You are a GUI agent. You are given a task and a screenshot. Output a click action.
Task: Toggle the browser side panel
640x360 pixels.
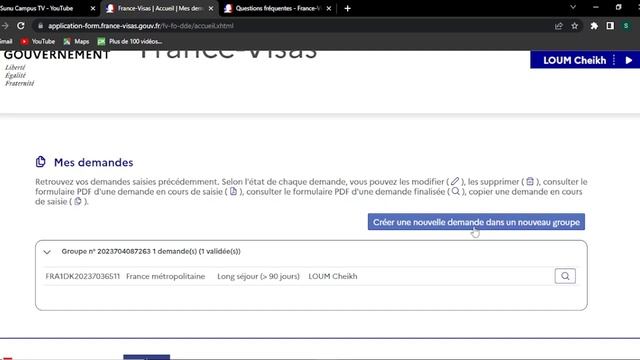(x=610, y=26)
